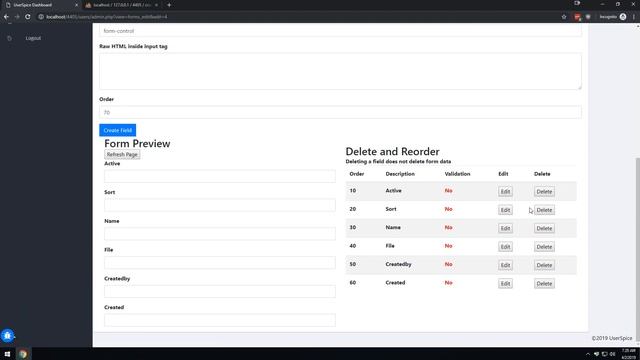This screenshot has width=640, height=360.
Task: Click the Chrome taskbar icon
Action: (23, 354)
